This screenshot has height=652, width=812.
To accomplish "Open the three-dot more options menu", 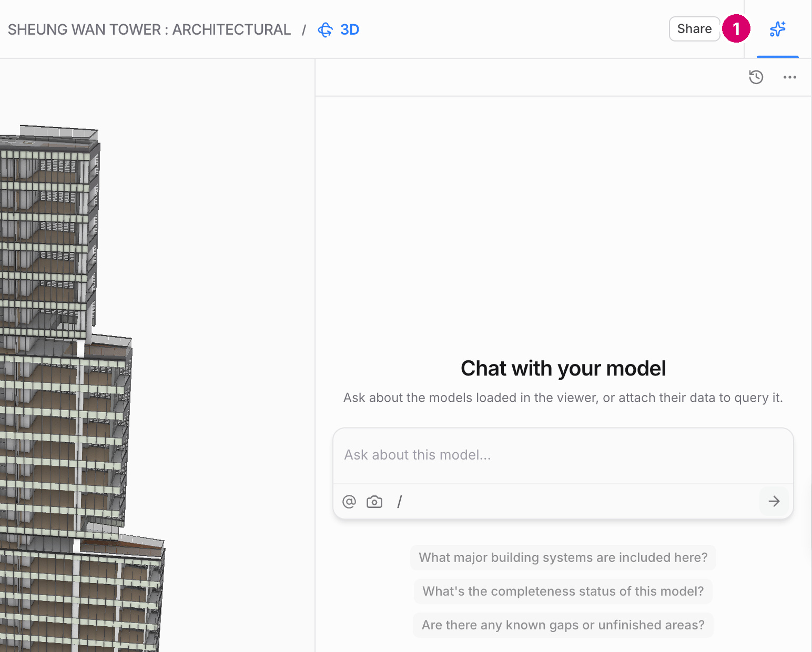I will [x=790, y=77].
